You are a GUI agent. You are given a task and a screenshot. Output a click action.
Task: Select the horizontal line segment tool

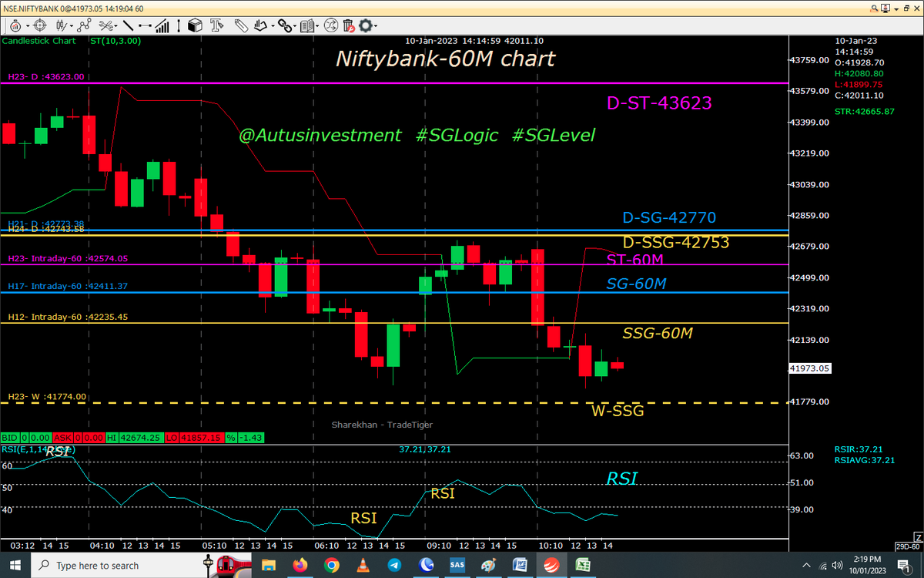pos(144,25)
